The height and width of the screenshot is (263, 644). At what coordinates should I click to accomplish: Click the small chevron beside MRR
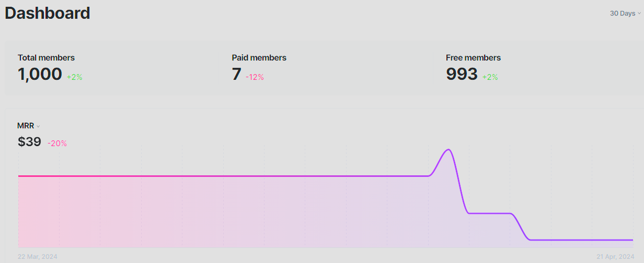[x=38, y=126]
